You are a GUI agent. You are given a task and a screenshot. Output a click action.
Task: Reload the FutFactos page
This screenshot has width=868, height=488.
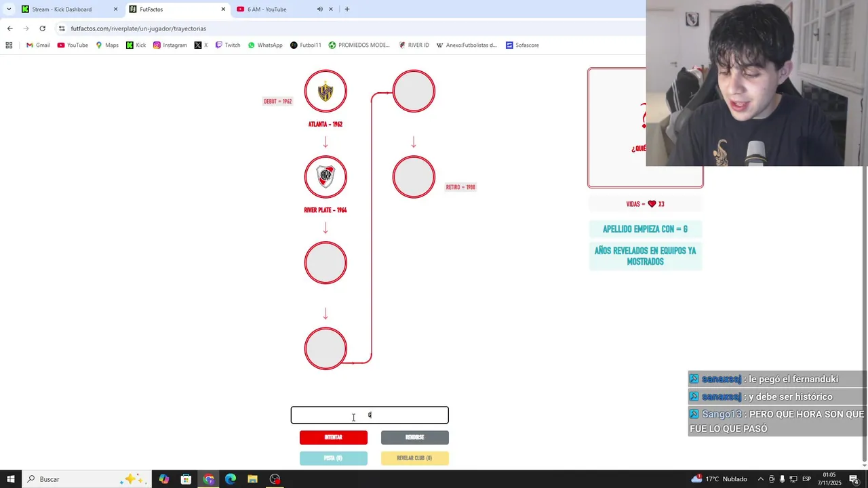(42, 28)
